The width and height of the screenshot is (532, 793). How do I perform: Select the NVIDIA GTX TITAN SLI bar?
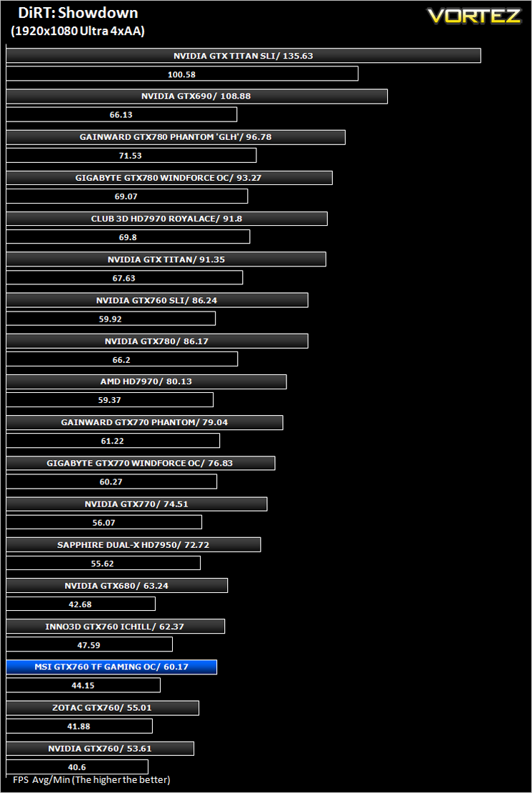coord(244,56)
